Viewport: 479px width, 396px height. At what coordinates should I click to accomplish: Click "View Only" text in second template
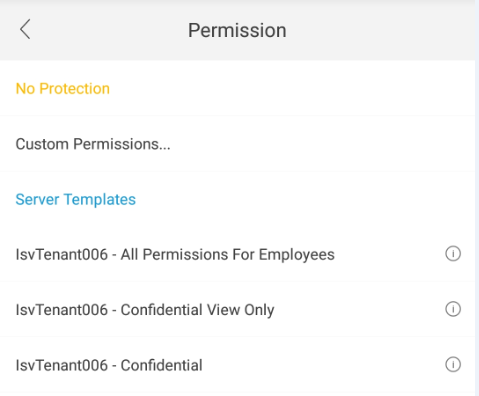tap(240, 310)
